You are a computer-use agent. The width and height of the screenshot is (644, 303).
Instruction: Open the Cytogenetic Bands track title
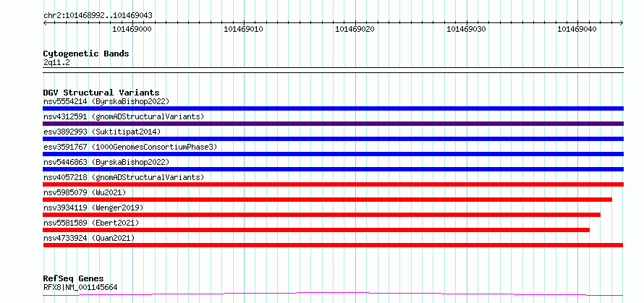coord(86,54)
